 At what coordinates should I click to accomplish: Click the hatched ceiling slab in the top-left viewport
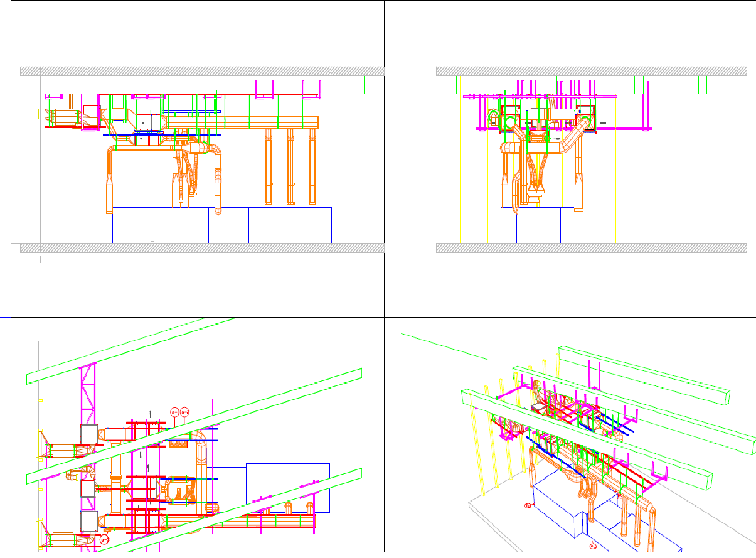coord(188,69)
